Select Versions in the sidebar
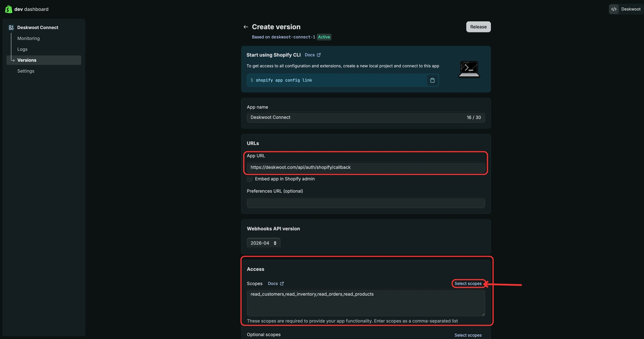Image resolution: width=644 pixels, height=339 pixels. pos(44,60)
